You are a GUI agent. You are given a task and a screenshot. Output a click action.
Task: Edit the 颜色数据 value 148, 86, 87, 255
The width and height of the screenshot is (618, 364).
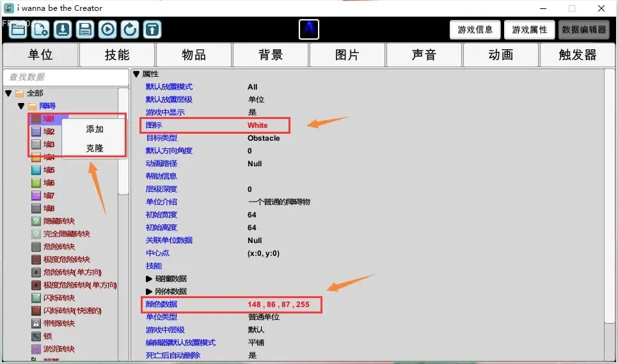[279, 305]
